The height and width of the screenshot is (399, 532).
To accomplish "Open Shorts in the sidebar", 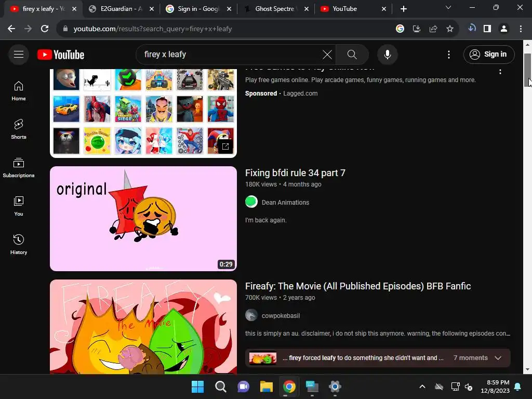I will tap(19, 129).
